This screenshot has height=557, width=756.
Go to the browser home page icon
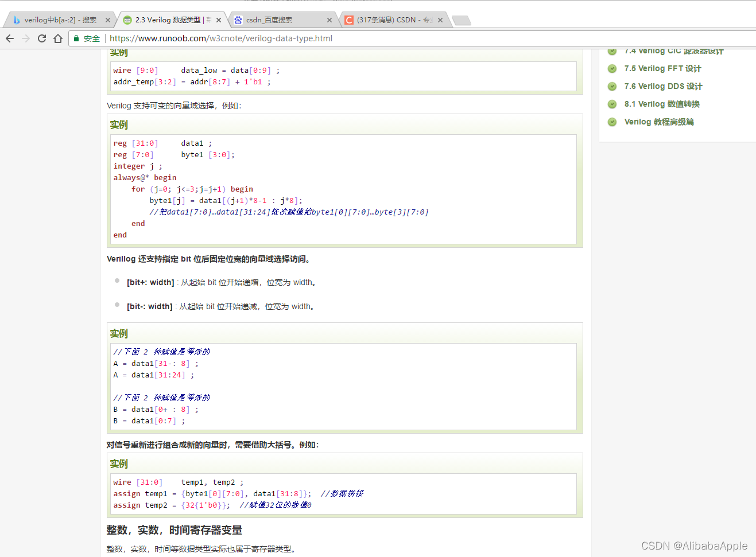[x=58, y=38]
